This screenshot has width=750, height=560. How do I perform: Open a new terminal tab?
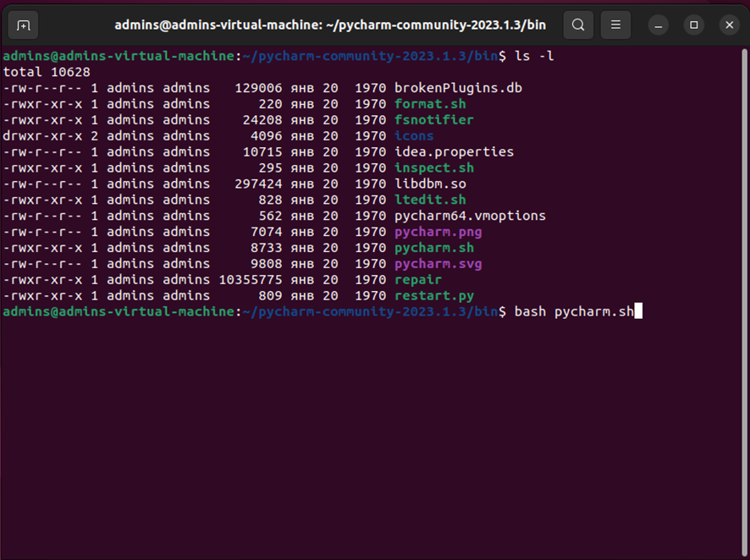pyautogui.click(x=23, y=25)
